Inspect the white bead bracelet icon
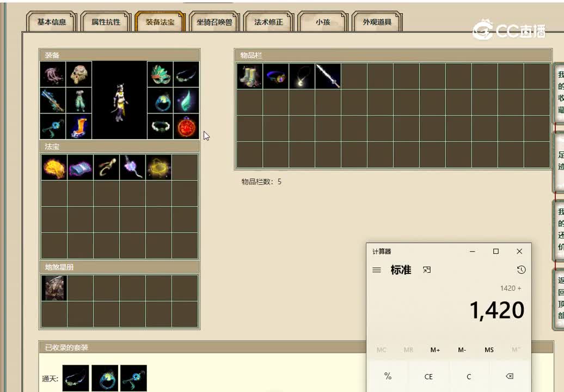Image resolution: width=564 pixels, height=392 pixels. [160, 127]
